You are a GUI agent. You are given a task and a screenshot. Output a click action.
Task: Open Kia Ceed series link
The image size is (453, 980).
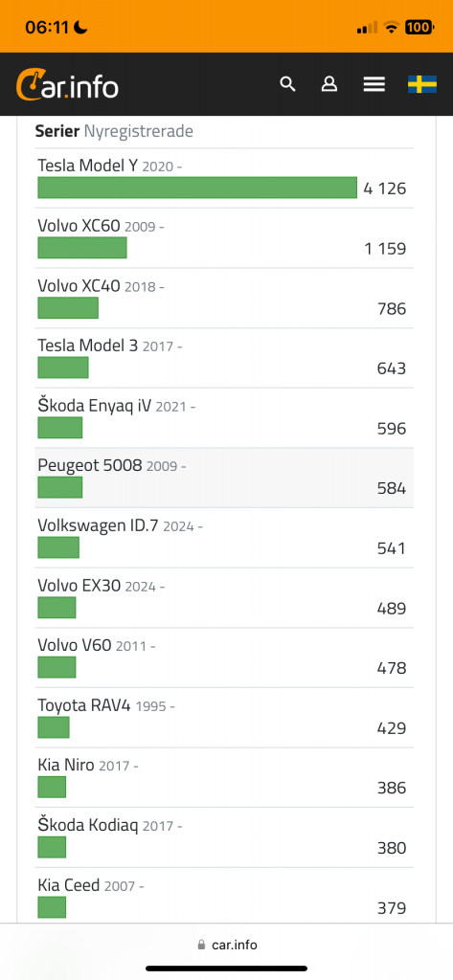click(x=69, y=885)
